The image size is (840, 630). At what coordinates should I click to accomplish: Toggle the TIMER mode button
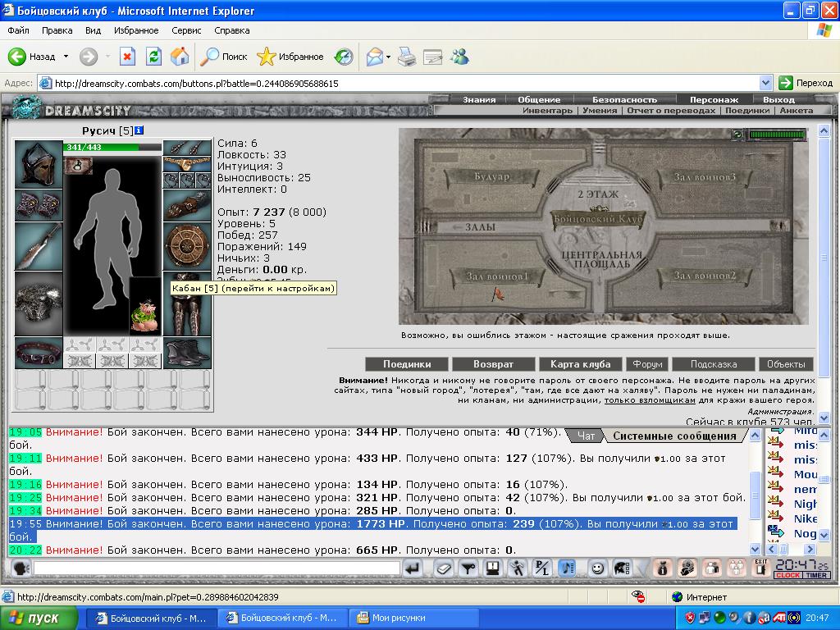click(816, 575)
